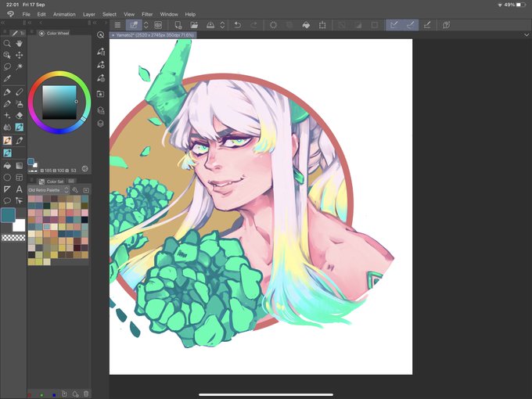This screenshot has height=399, width=532.
Task: Click stepper arrows beside Clip Studio cloud icon
Action: point(222,25)
